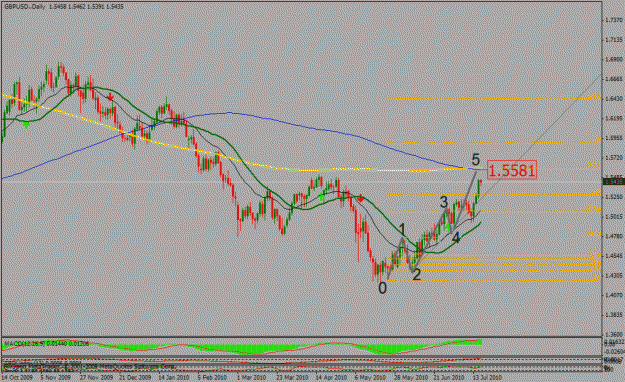625x382 pixels.
Task: Click the red down arrow near 6 May 2010
Action: click(360, 199)
